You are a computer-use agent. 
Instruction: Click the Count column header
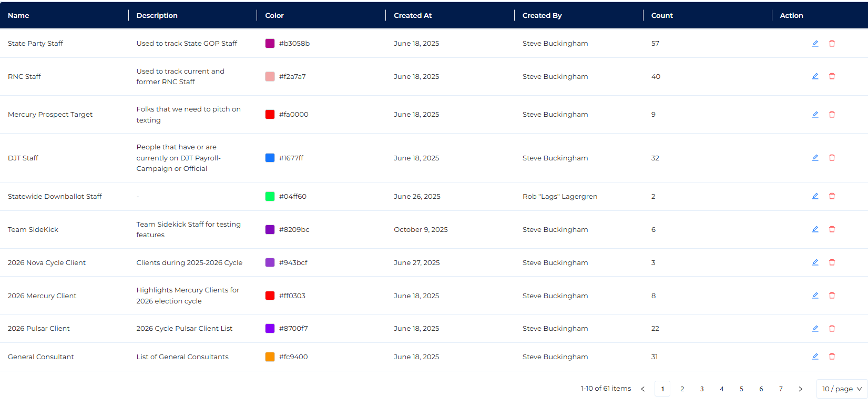[x=662, y=16]
